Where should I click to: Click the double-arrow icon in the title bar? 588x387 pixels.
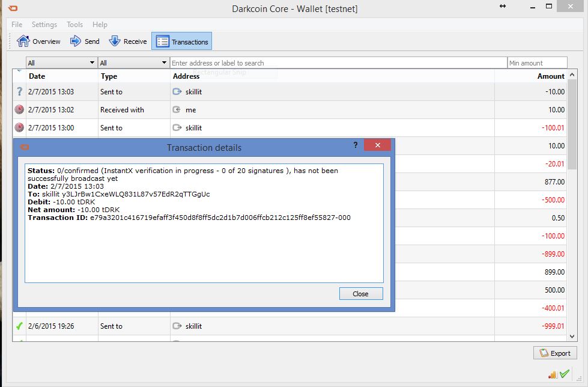tap(503, 6)
